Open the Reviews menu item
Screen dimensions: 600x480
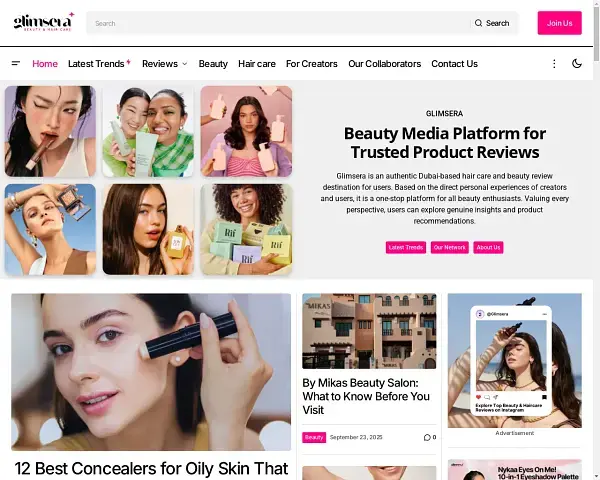(160, 64)
